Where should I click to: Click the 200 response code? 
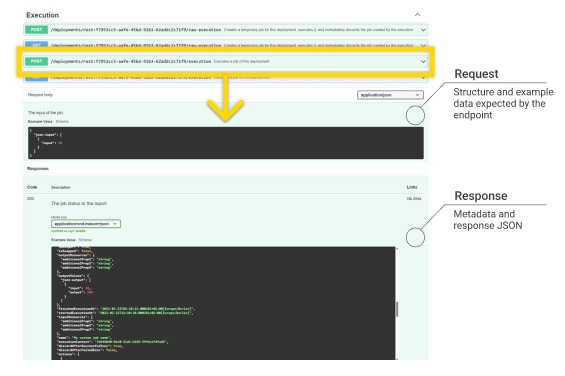[31, 199]
